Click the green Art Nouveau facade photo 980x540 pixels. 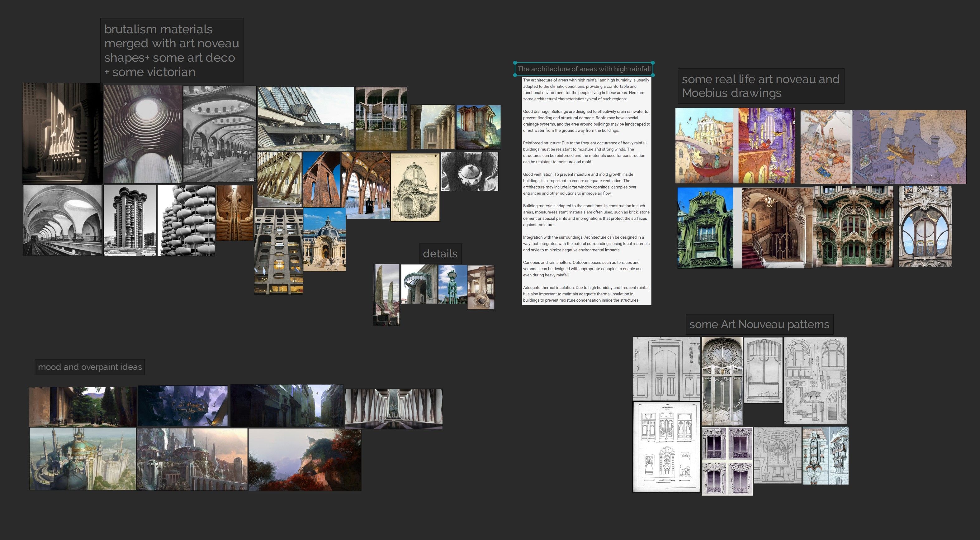(705, 227)
